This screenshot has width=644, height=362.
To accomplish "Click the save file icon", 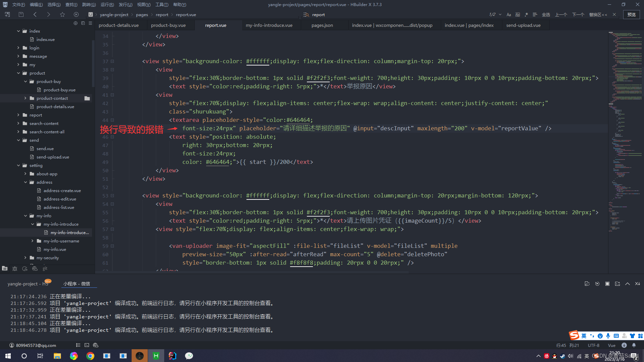I will pos(21,14).
